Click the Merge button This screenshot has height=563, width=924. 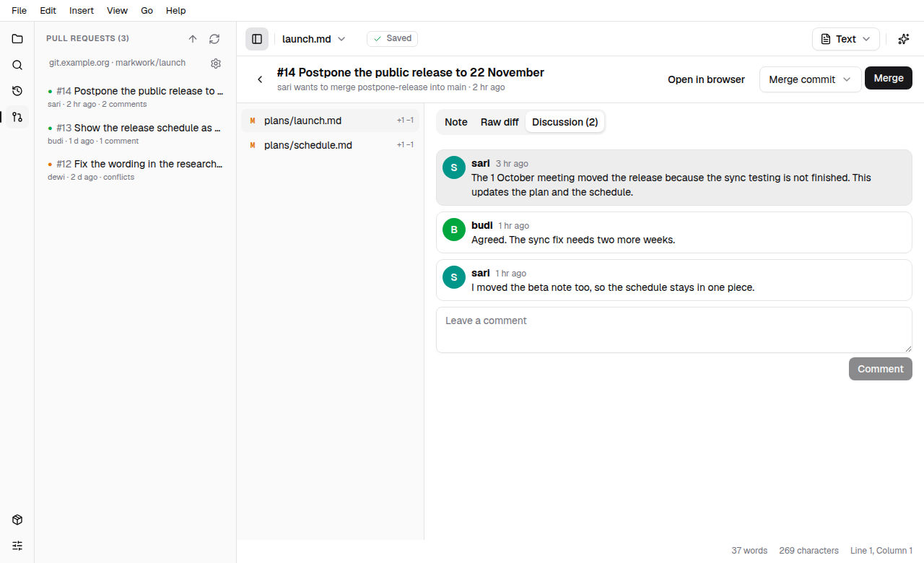(889, 78)
